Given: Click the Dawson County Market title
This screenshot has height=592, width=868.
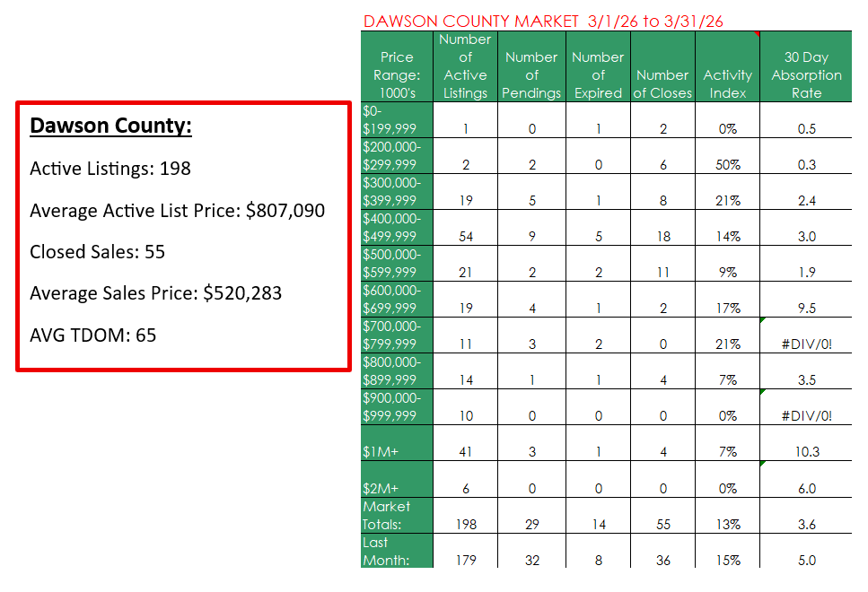Looking at the screenshot, I should [x=543, y=21].
